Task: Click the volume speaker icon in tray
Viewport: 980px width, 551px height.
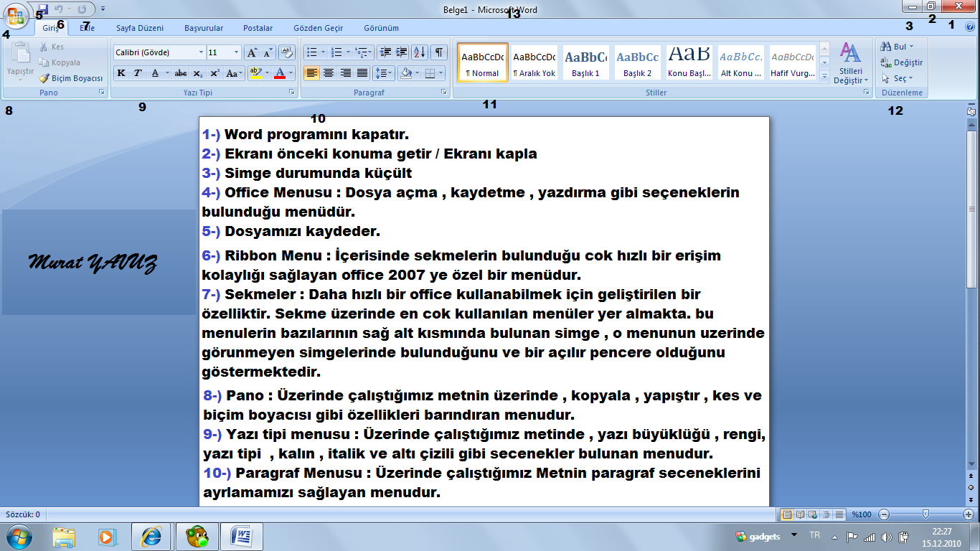Action: pos(886,537)
